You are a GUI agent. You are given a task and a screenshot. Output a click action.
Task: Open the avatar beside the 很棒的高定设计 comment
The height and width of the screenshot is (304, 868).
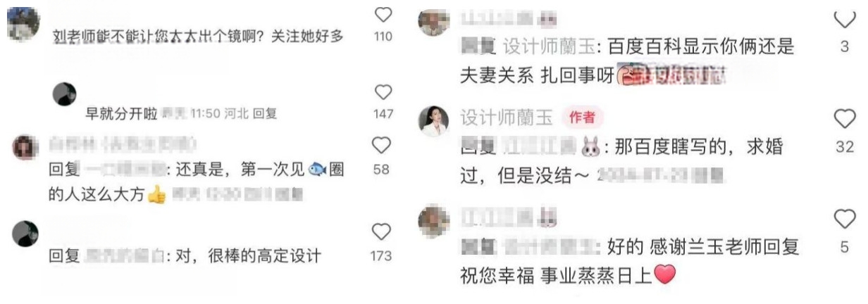coord(25,233)
